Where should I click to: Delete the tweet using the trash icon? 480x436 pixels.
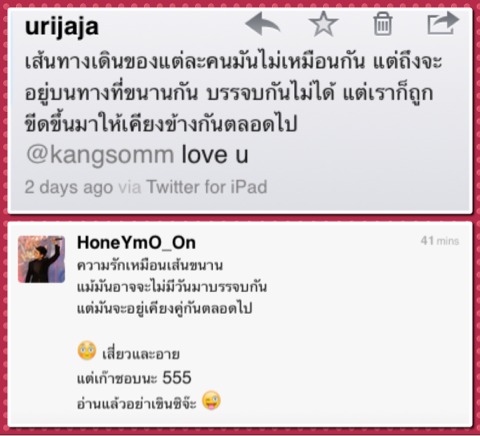(382, 24)
